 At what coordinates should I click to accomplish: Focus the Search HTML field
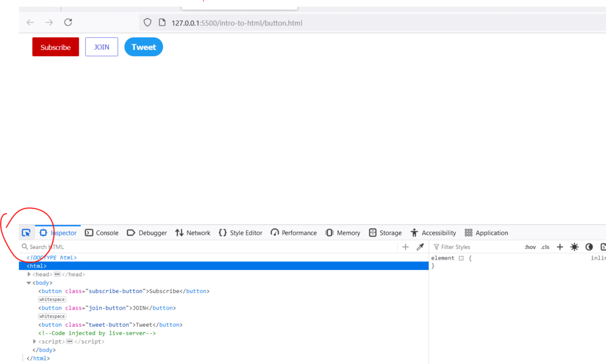pos(209,247)
